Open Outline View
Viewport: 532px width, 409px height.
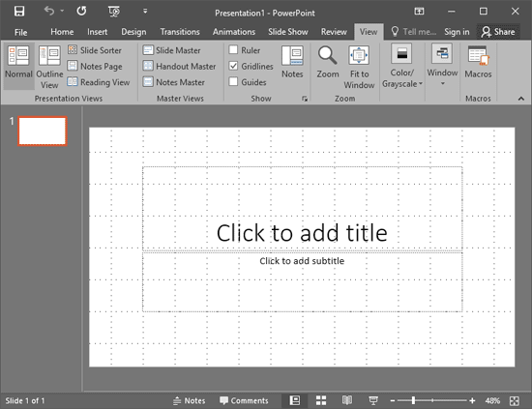[x=49, y=67]
